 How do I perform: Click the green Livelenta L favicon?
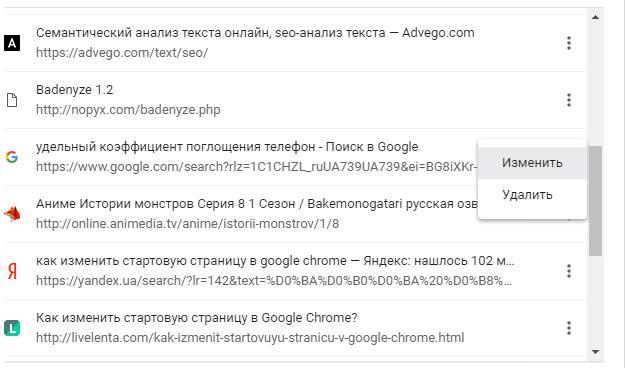click(12, 328)
